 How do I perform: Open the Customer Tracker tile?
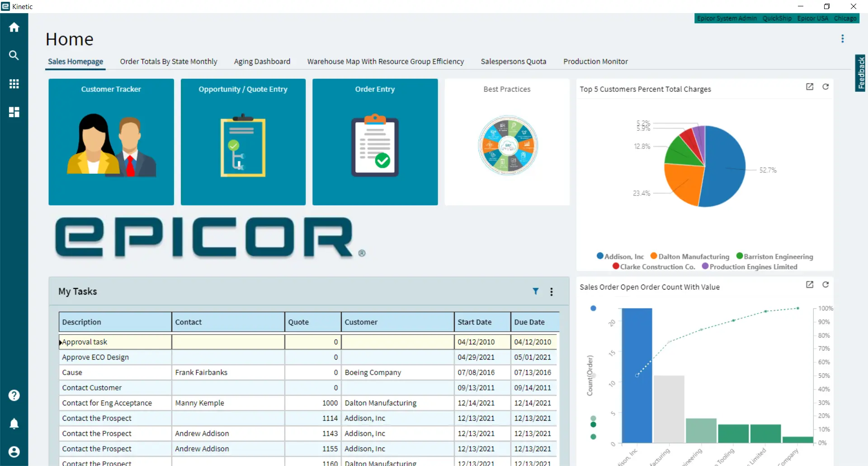pos(111,142)
